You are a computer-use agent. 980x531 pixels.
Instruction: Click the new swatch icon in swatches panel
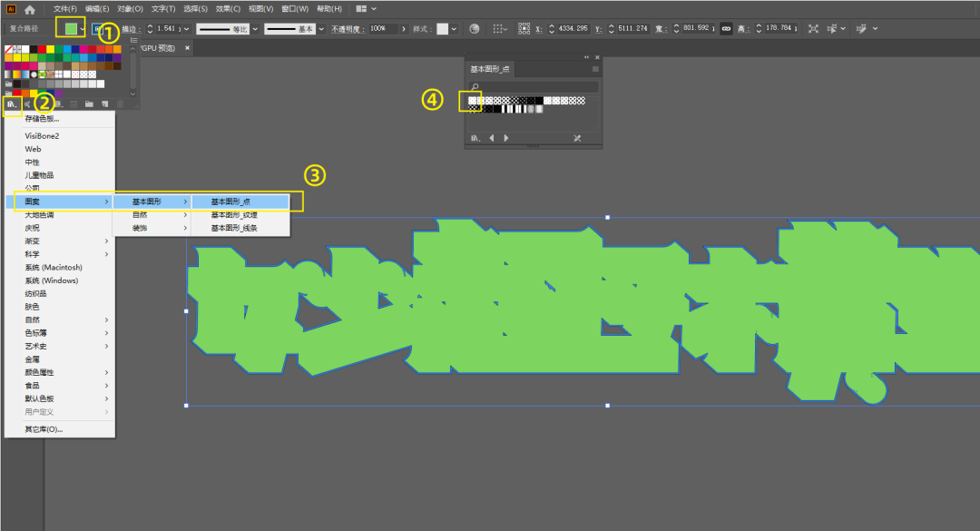[x=105, y=104]
